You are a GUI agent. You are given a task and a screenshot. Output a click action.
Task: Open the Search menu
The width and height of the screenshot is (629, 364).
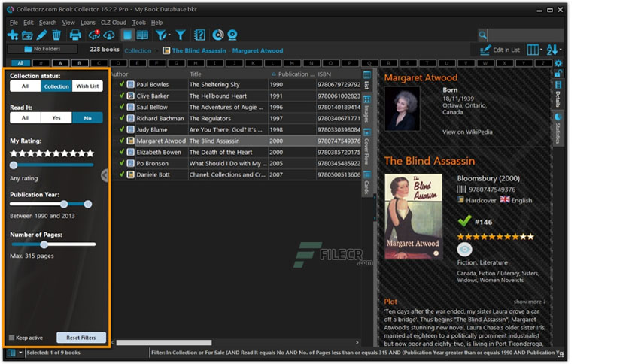[47, 23]
